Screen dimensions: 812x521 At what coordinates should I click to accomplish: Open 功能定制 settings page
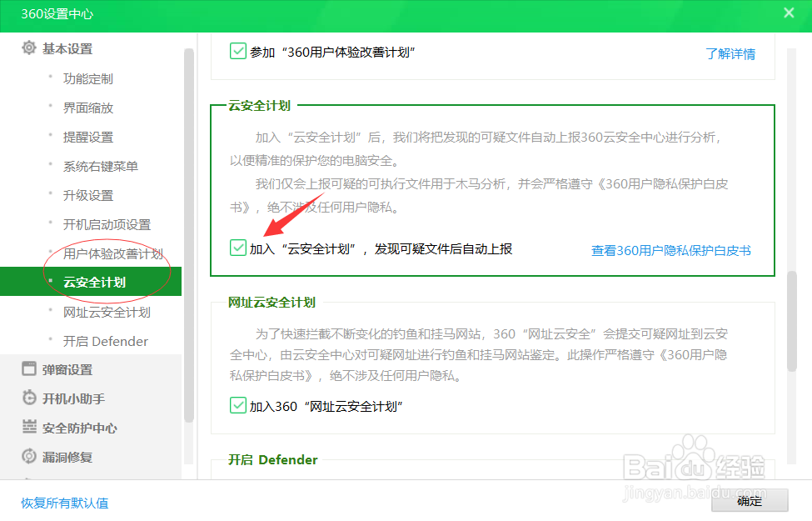pos(88,79)
